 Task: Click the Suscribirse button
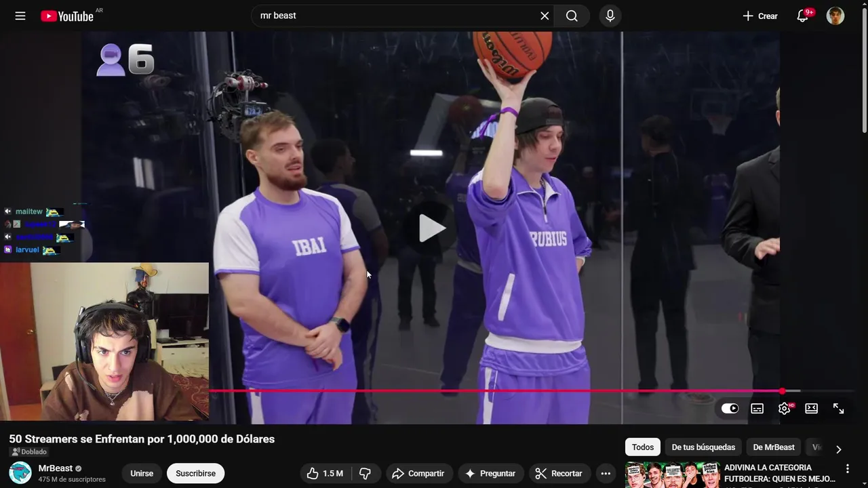(x=196, y=473)
